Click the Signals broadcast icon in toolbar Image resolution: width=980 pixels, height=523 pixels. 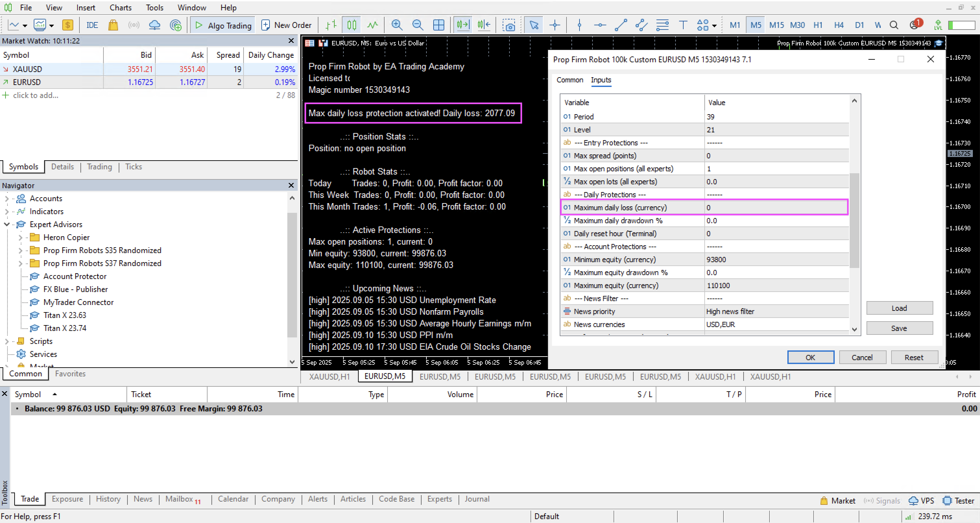(x=134, y=25)
